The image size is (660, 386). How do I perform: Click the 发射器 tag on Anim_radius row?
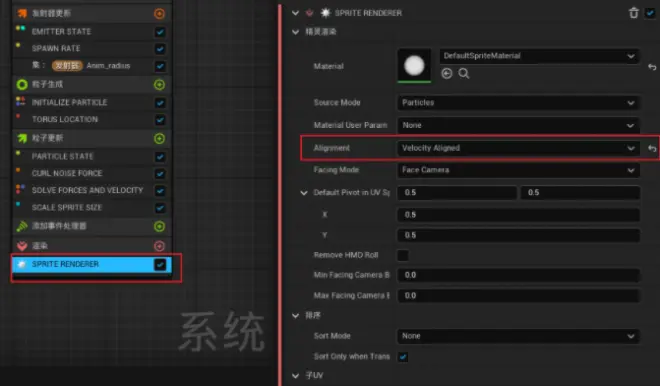pyautogui.click(x=67, y=66)
